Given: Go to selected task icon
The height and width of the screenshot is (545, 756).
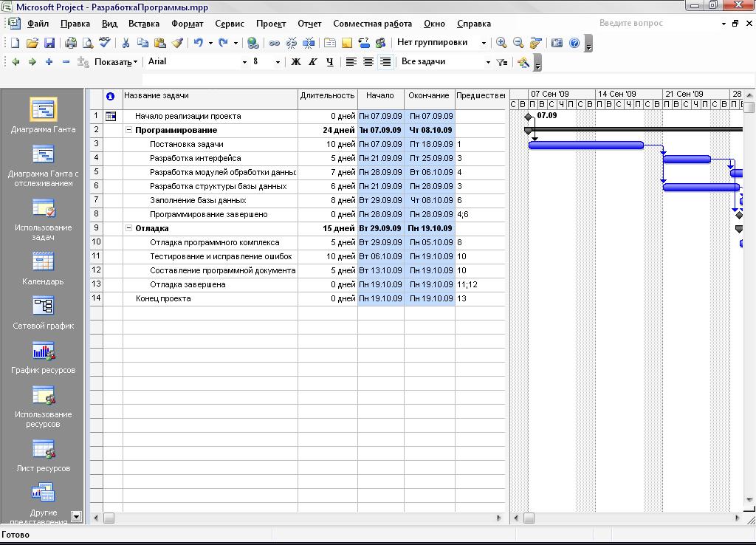Looking at the screenshot, I should [x=535, y=43].
